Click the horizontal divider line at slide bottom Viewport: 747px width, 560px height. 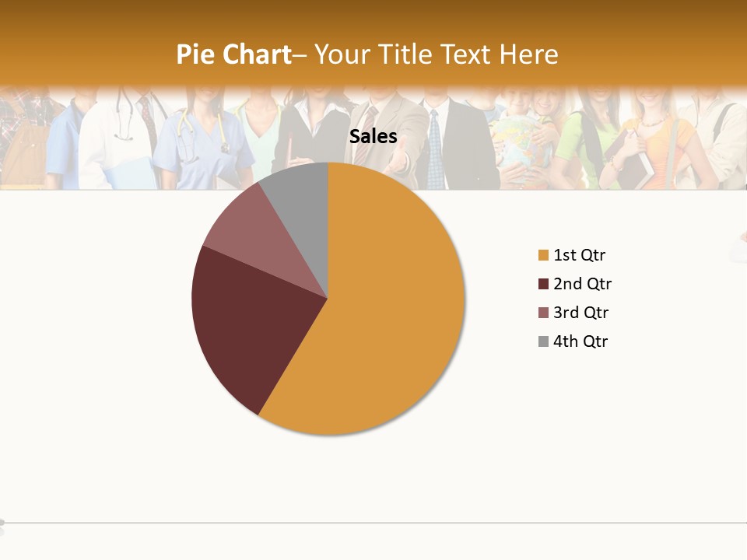click(373, 523)
